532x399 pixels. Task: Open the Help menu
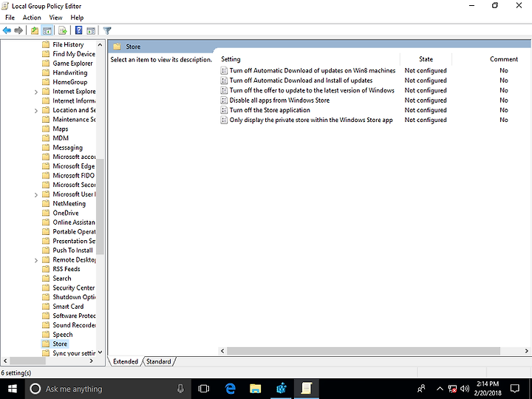pyautogui.click(x=77, y=18)
